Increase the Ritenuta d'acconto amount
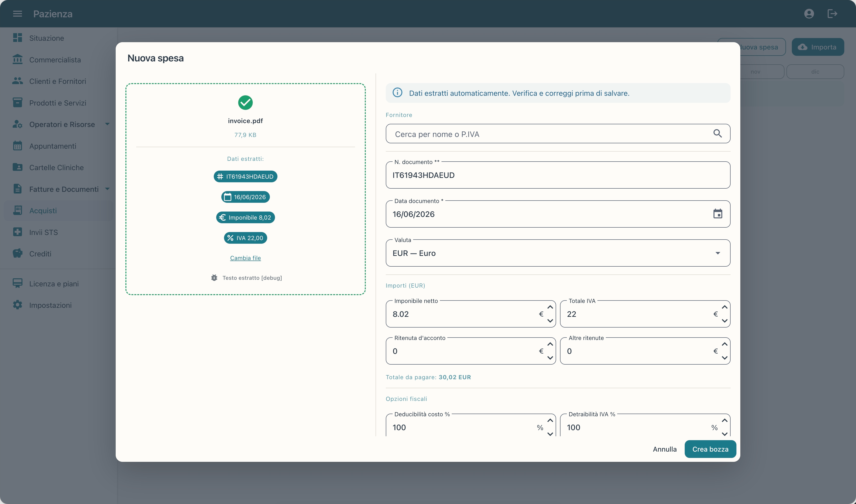Viewport: 856px width, 504px height. pos(550,344)
